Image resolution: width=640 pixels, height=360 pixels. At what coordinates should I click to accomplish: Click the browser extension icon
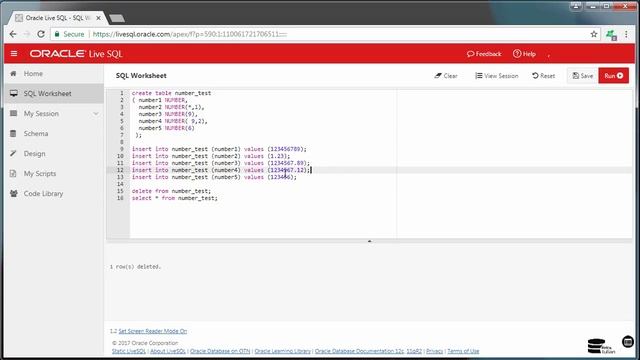[611, 35]
